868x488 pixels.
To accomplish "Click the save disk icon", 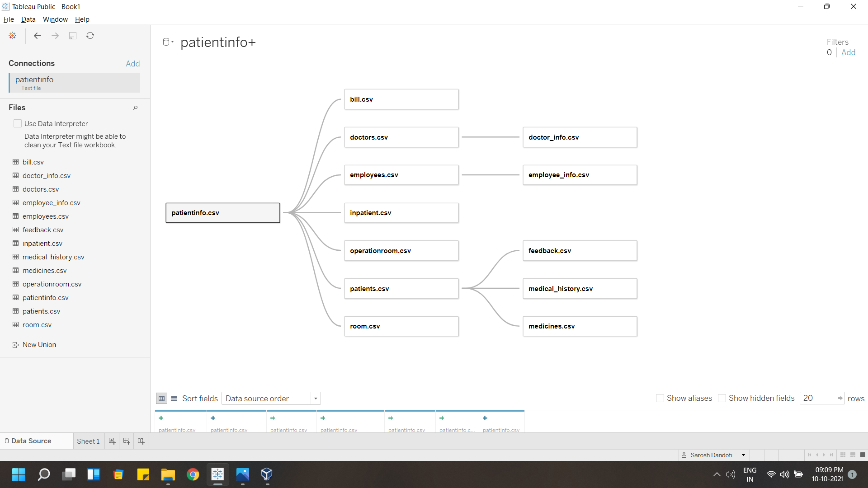I will coord(73,36).
